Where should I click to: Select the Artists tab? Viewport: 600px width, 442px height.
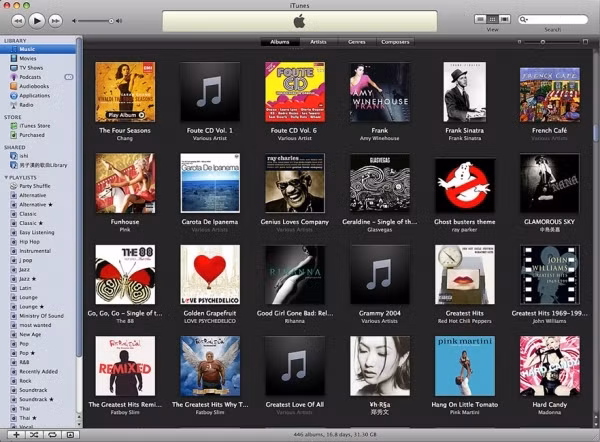click(x=319, y=42)
